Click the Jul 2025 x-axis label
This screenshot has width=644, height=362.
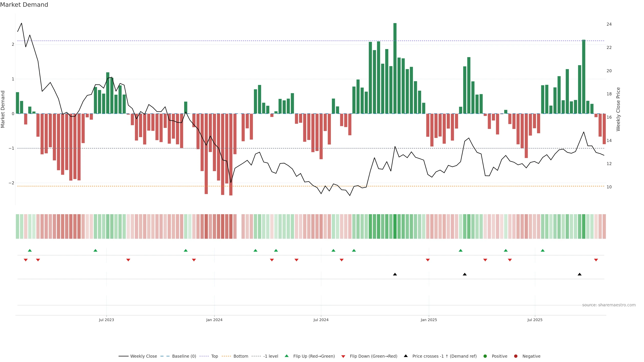(x=535, y=320)
